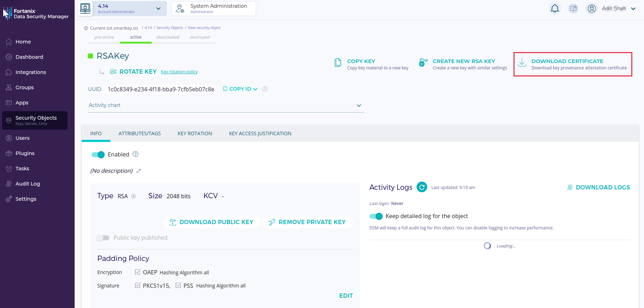644x308 pixels.
Task: Click the help icon beside Copy ID
Action: tap(265, 89)
